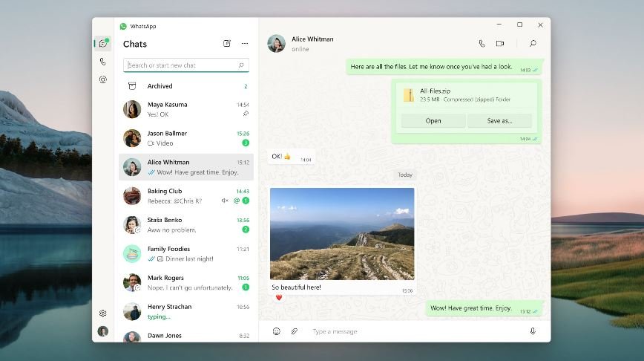Open Maya Kasuma chat
The height and width of the screenshot is (361, 644).
(186, 109)
